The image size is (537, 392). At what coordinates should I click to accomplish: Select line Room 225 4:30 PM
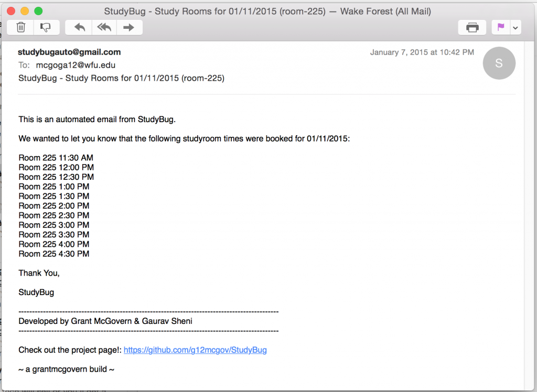[x=54, y=254]
